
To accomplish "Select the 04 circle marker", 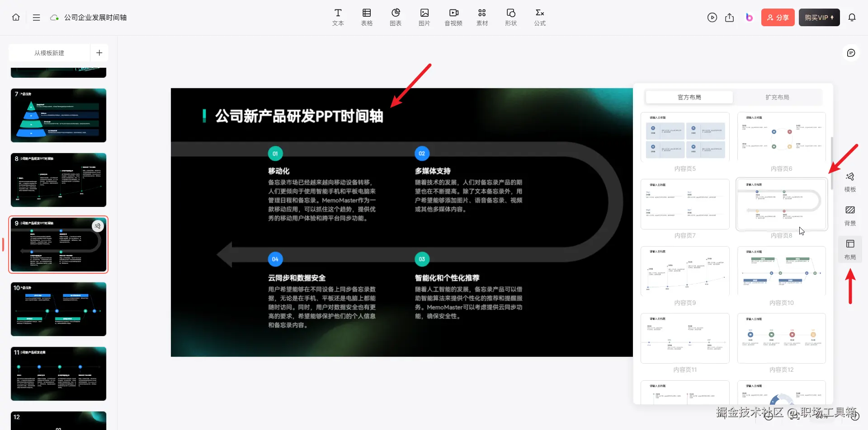I will tap(275, 259).
